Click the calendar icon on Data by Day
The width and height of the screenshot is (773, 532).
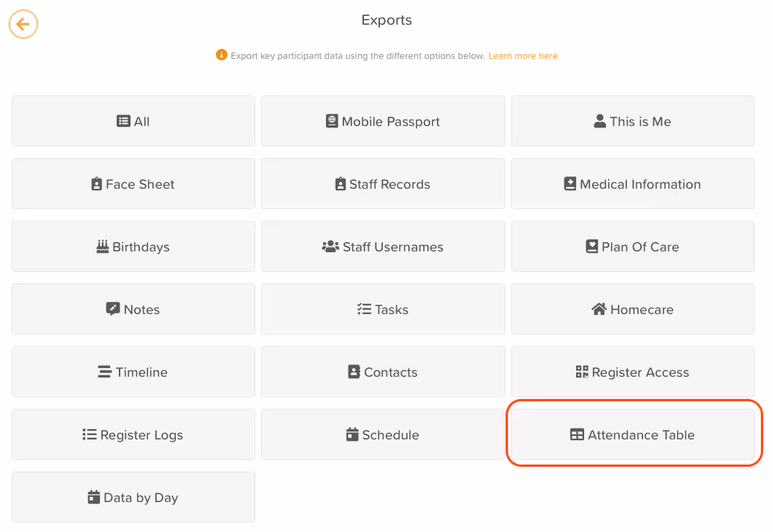(x=93, y=497)
